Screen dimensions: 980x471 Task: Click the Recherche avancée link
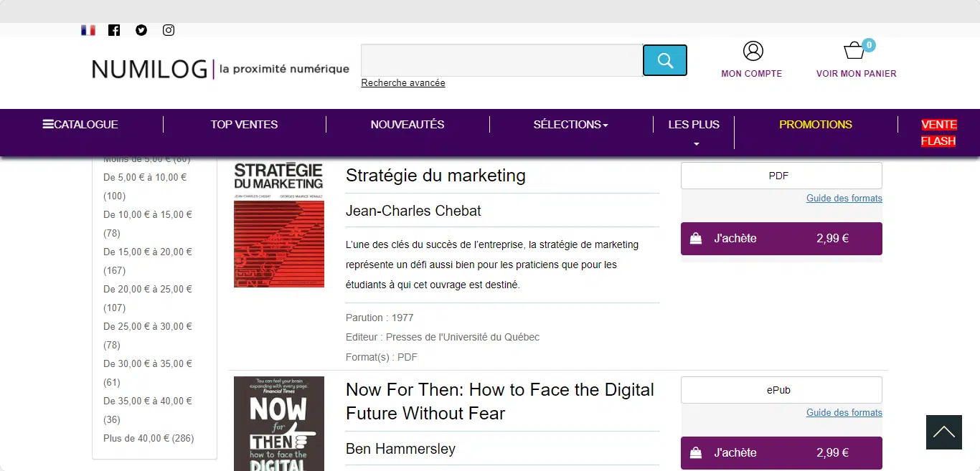403,83
